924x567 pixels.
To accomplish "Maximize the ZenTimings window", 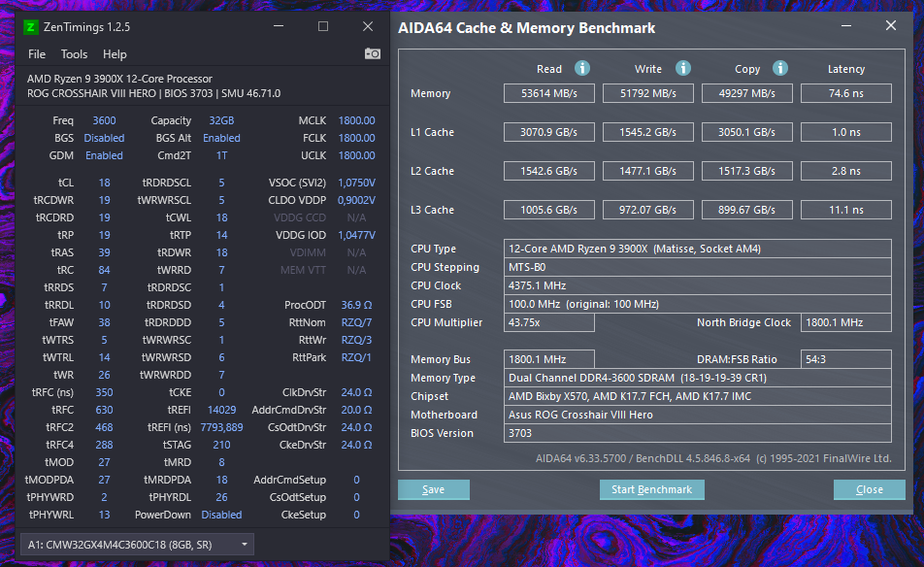I will tap(323, 26).
